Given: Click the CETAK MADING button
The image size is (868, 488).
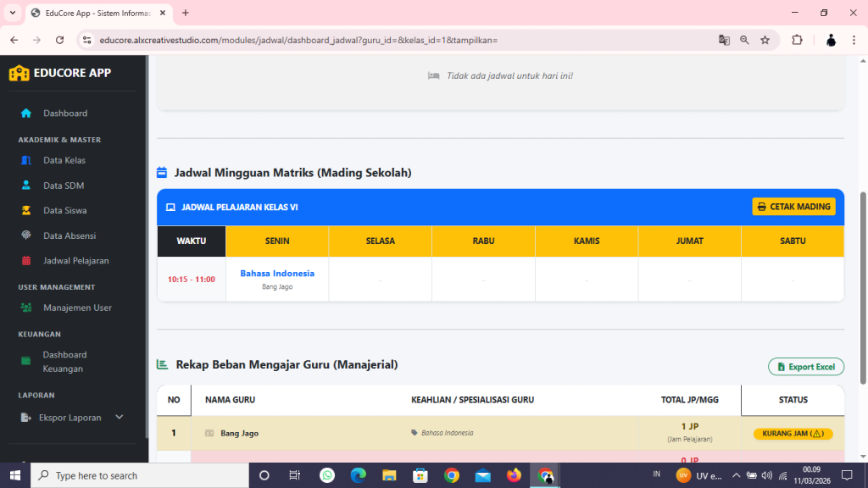Looking at the screenshot, I should point(793,206).
